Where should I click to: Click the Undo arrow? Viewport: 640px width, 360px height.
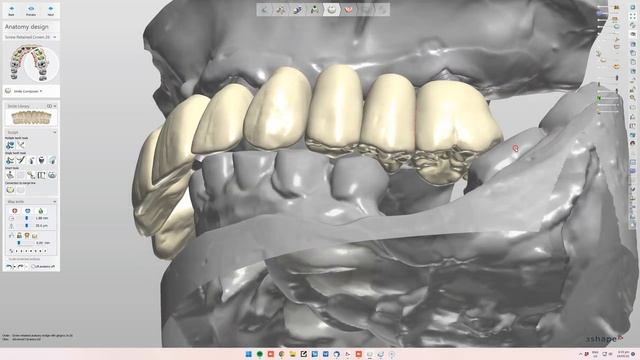tap(9, 267)
